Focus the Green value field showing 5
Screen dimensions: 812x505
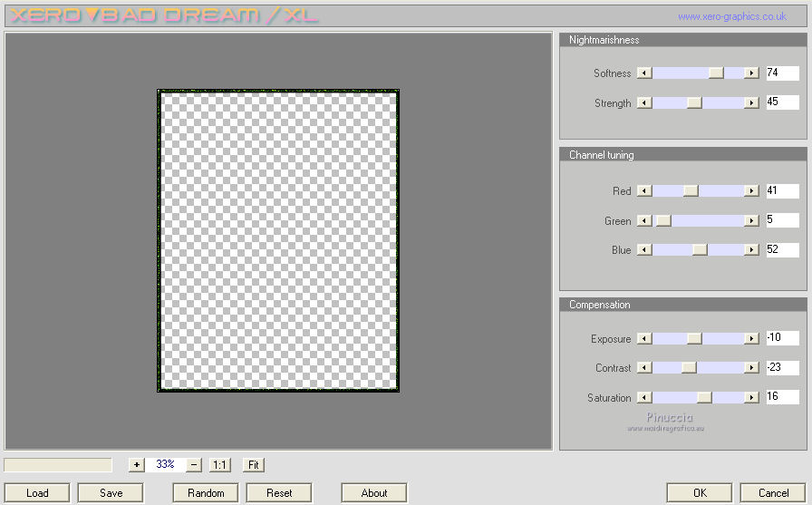[x=782, y=220]
